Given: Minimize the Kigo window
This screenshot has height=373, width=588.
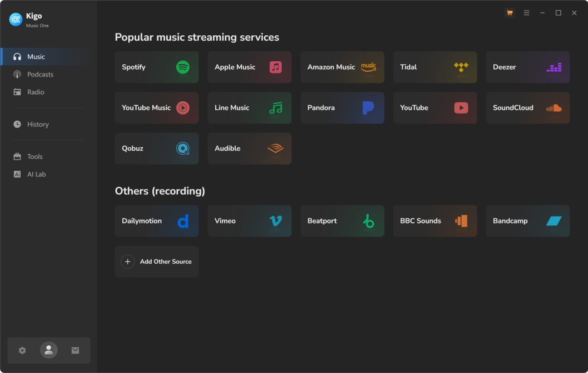Looking at the screenshot, I should (542, 13).
